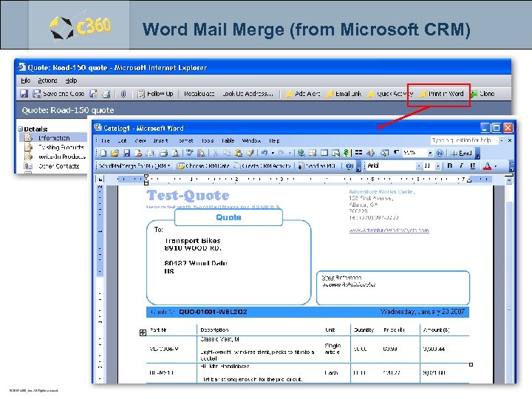This screenshot has height=399, width=532.
Task: Click the 'Type a question for help' box
Action: click(464, 140)
